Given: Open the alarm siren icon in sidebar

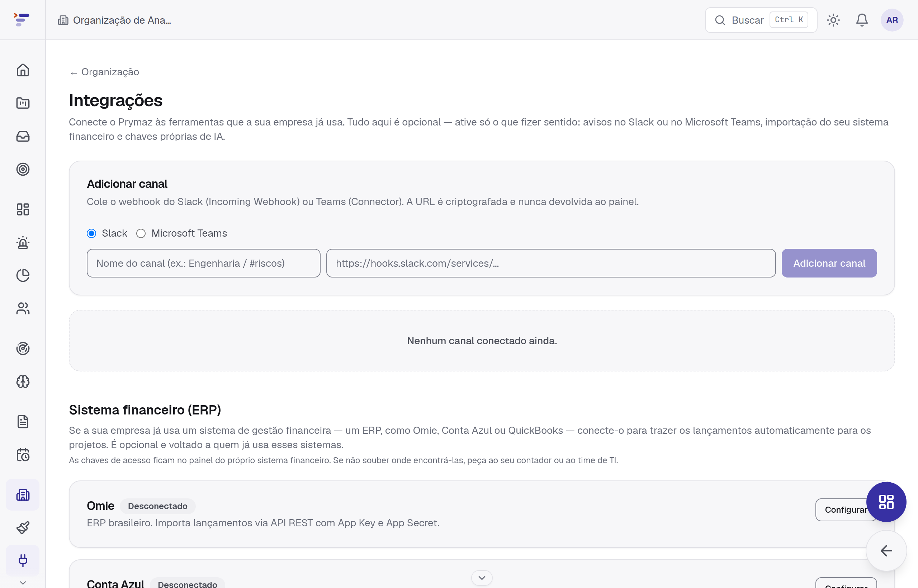Looking at the screenshot, I should pyautogui.click(x=23, y=242).
